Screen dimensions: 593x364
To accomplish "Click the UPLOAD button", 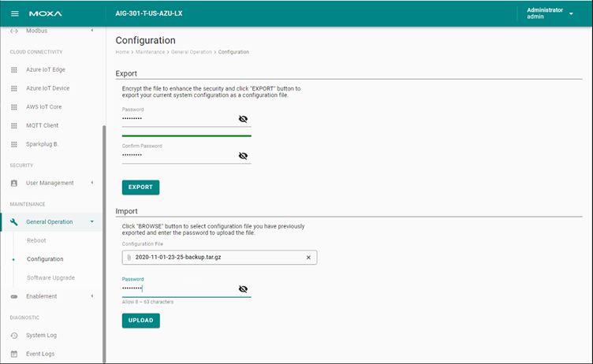I will pos(140,320).
